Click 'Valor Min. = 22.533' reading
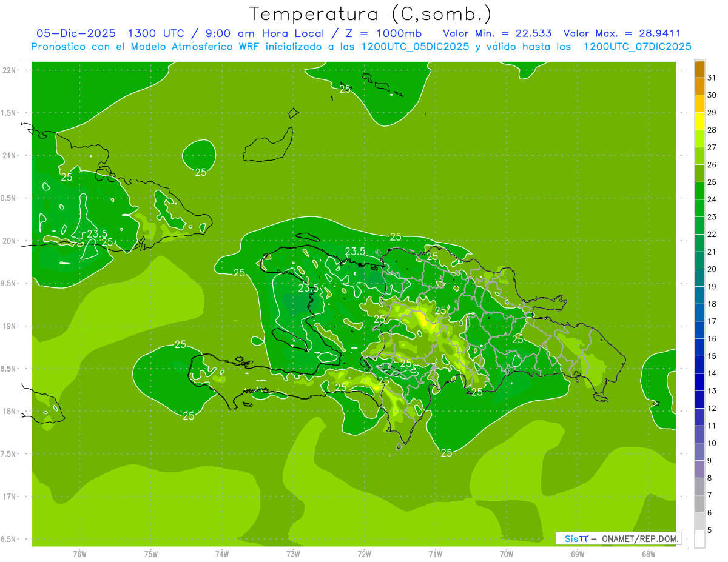This screenshot has height=562, width=728. 497,33
